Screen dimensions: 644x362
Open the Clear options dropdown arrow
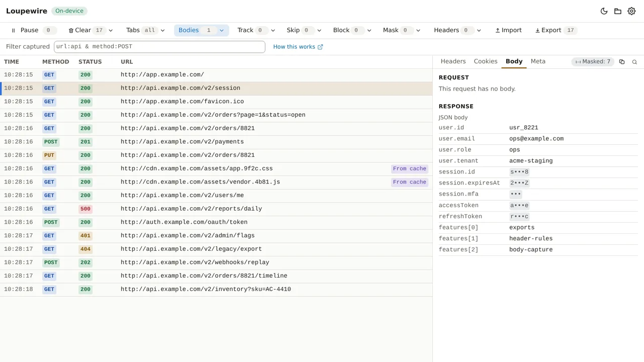click(111, 30)
